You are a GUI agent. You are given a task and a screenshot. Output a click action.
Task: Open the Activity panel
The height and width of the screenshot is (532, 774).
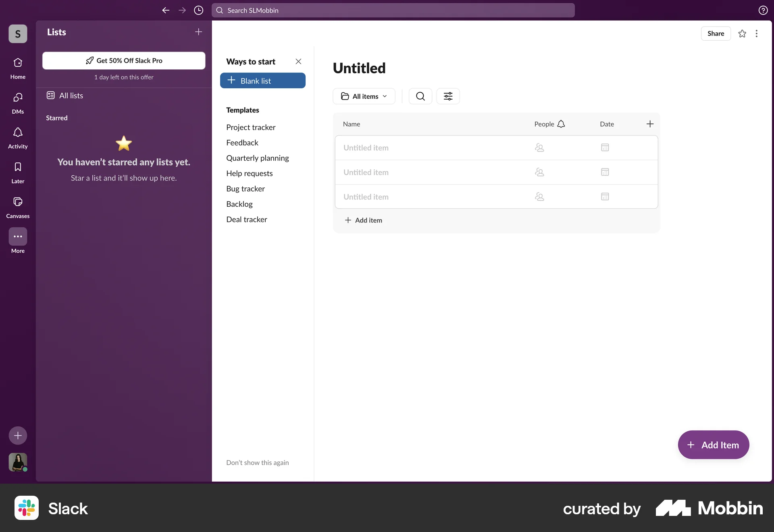coord(17,137)
